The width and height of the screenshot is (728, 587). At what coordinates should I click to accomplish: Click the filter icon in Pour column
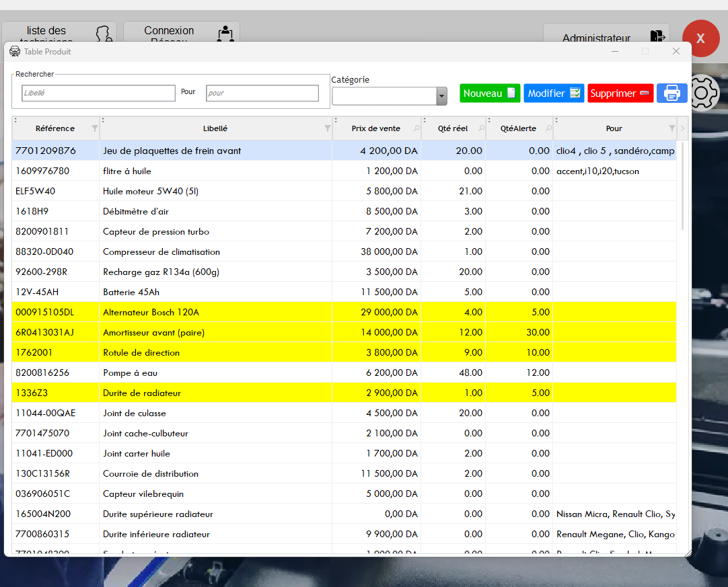click(x=671, y=128)
